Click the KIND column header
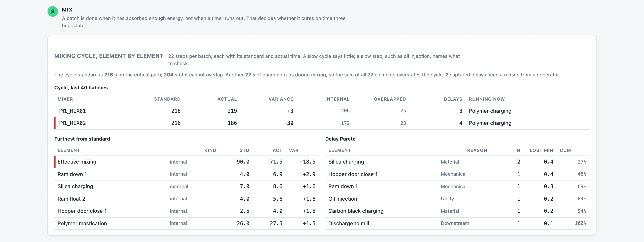 (210, 150)
